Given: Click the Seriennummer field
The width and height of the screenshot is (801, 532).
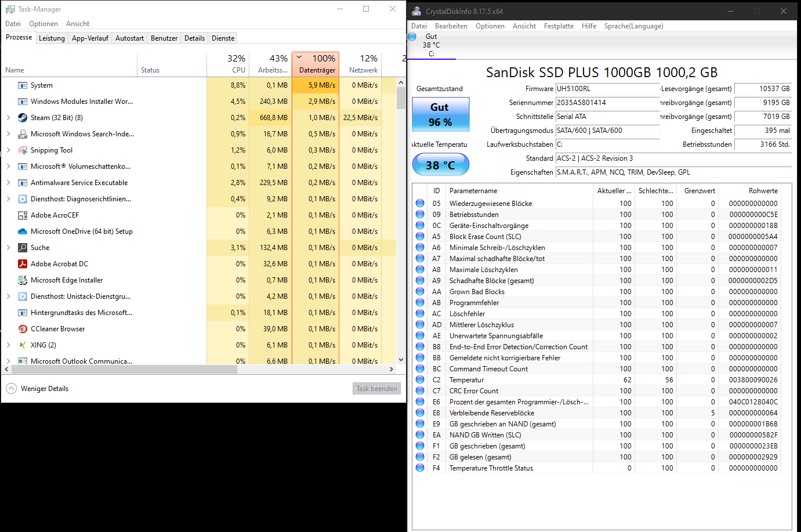Looking at the screenshot, I should click(607, 103).
